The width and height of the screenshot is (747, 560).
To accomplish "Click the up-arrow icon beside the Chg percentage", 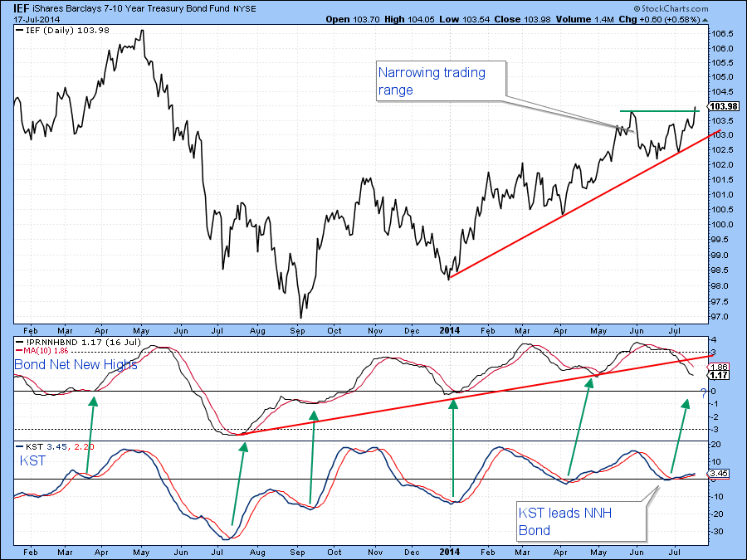I will coord(705,20).
